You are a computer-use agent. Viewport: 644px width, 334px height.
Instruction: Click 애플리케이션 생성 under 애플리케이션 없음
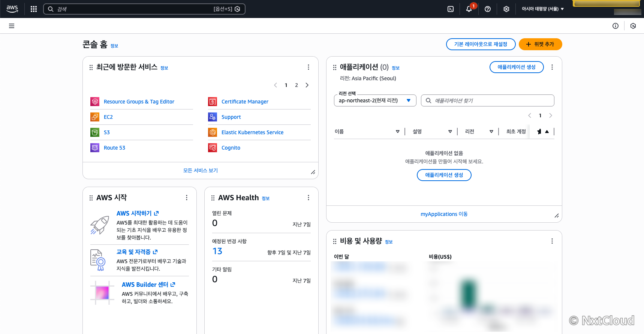(x=444, y=175)
